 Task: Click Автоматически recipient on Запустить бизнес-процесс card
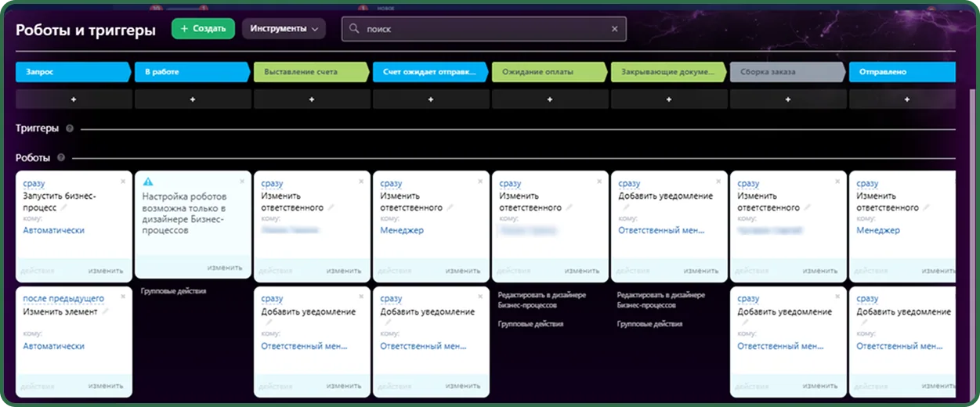coord(53,230)
